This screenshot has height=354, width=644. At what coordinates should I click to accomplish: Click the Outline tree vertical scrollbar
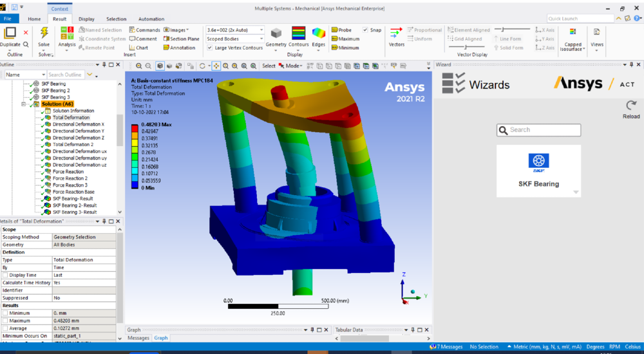(120, 131)
